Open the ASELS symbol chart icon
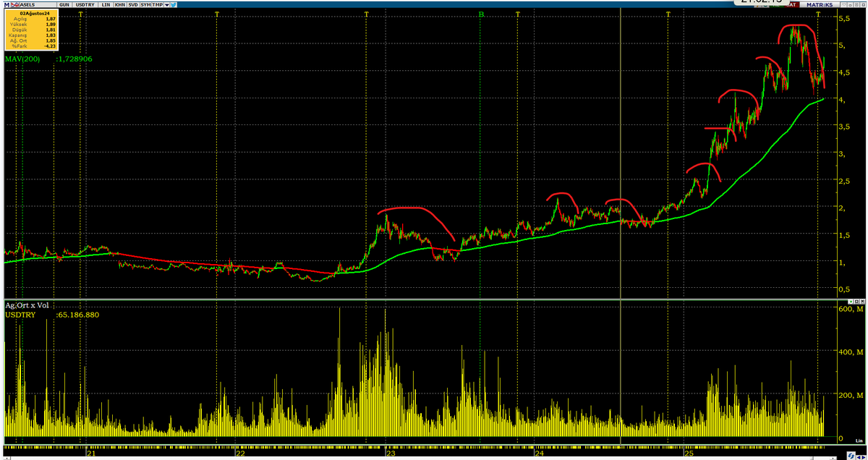 15,5
